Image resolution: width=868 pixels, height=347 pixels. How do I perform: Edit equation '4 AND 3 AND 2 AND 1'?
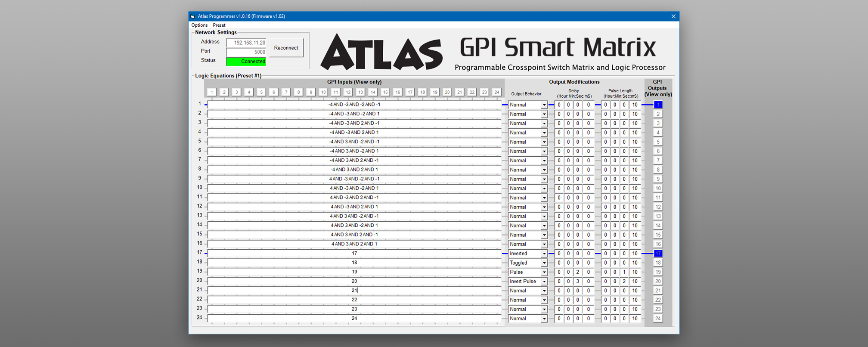point(354,244)
